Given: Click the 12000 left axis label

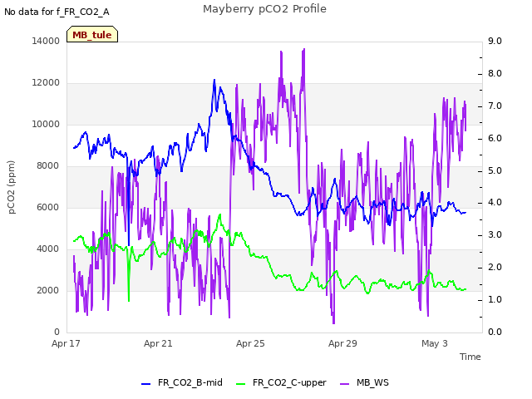Looking at the screenshot, I should tap(46, 83).
